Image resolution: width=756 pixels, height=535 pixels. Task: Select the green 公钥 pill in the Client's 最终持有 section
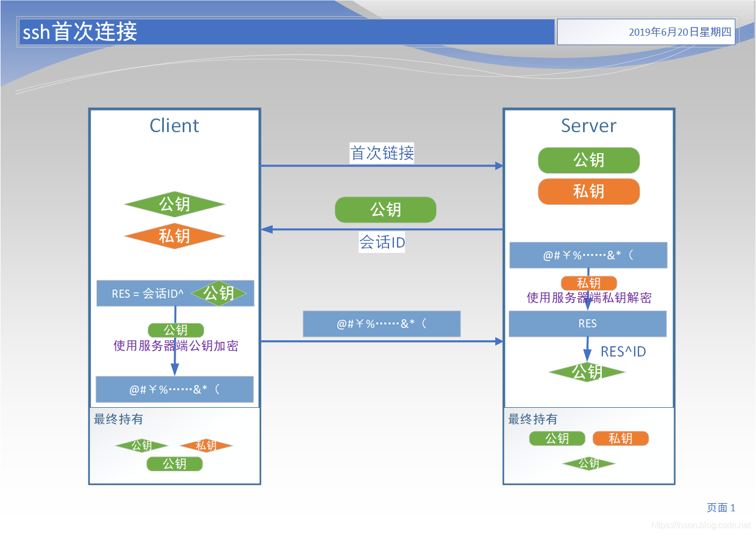pyautogui.click(x=175, y=464)
